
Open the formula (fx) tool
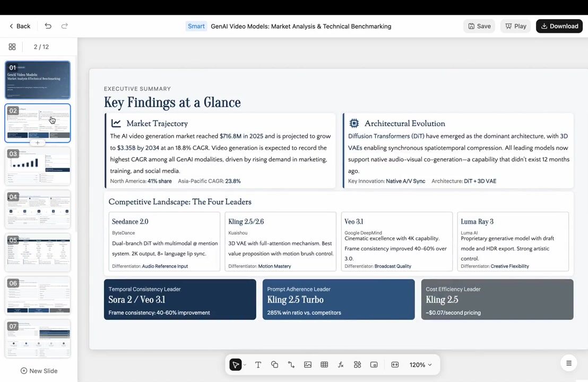[x=341, y=364]
